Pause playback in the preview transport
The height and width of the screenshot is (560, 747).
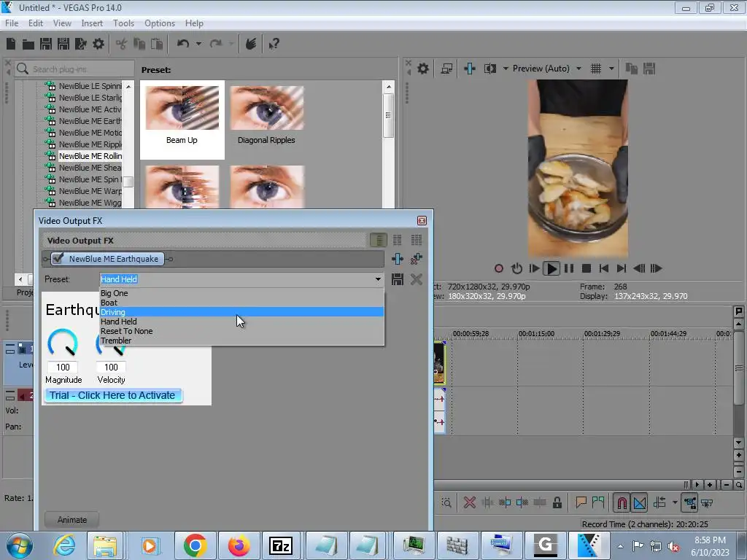[x=569, y=268]
